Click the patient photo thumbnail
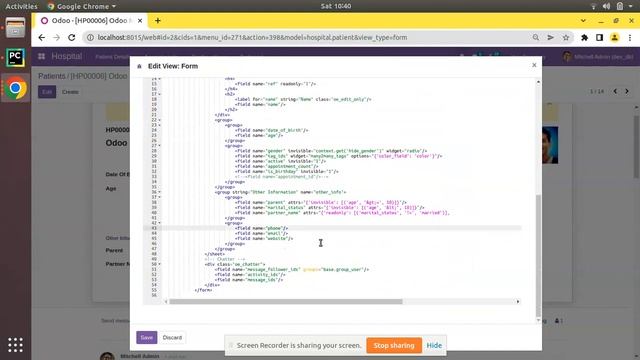The image size is (640, 360). (550, 145)
